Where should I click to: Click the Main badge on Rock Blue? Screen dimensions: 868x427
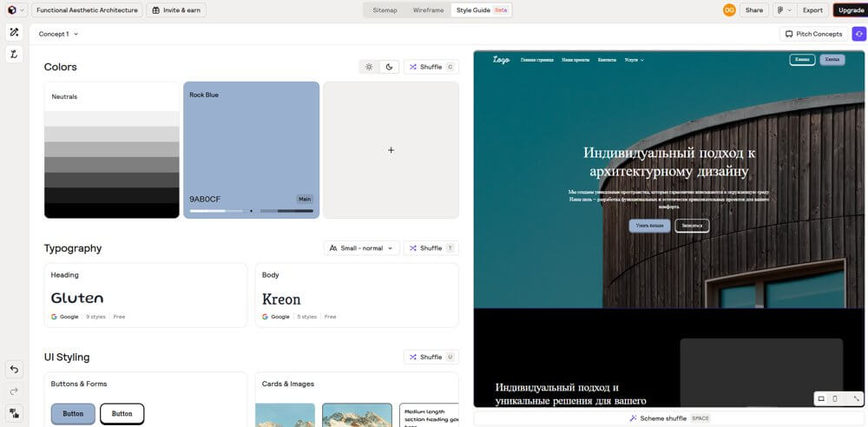coord(305,199)
